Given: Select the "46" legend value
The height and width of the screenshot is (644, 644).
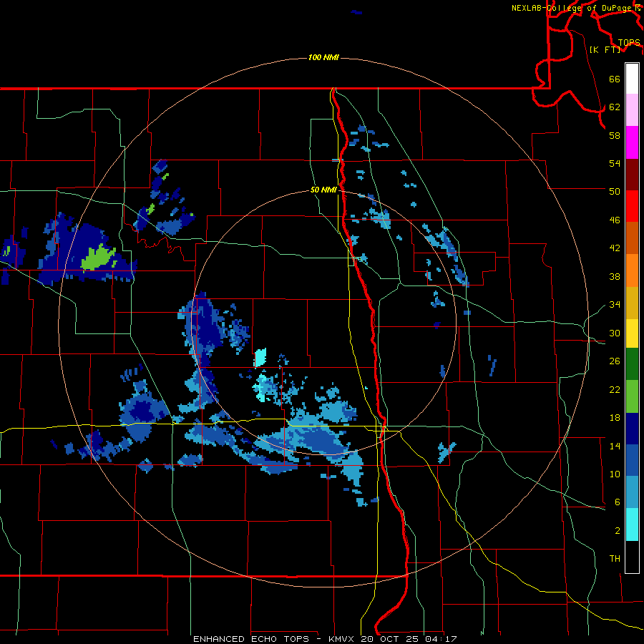Looking at the screenshot, I should (x=615, y=220).
